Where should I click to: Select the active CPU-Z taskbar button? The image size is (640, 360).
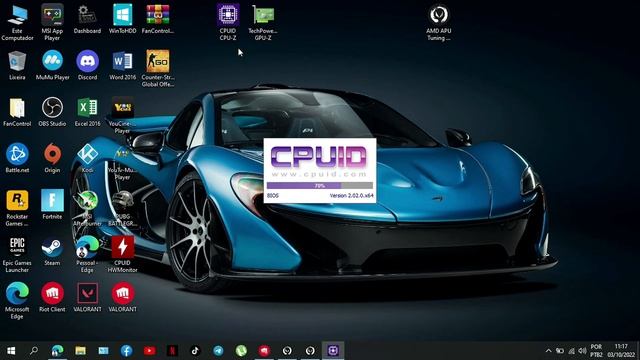[x=333, y=351]
